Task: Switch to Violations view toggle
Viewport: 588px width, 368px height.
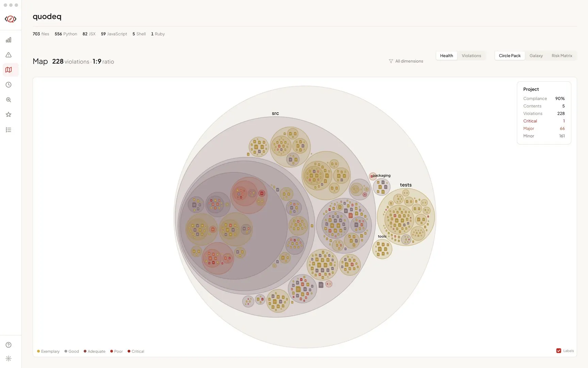Action: pyautogui.click(x=471, y=56)
